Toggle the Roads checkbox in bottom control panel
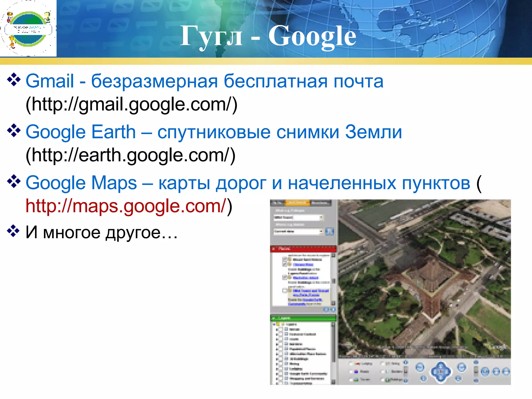Screen dimensions: 532x399 click(x=351, y=372)
